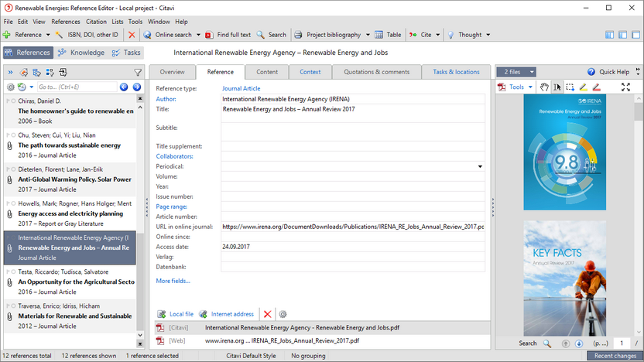Click the Find full text button
The width and height of the screenshot is (644, 362).
pos(228,35)
